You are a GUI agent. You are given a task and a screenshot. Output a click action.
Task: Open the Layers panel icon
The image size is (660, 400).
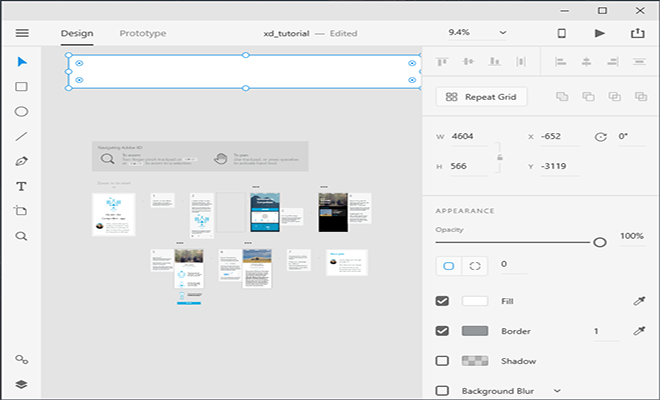21,384
